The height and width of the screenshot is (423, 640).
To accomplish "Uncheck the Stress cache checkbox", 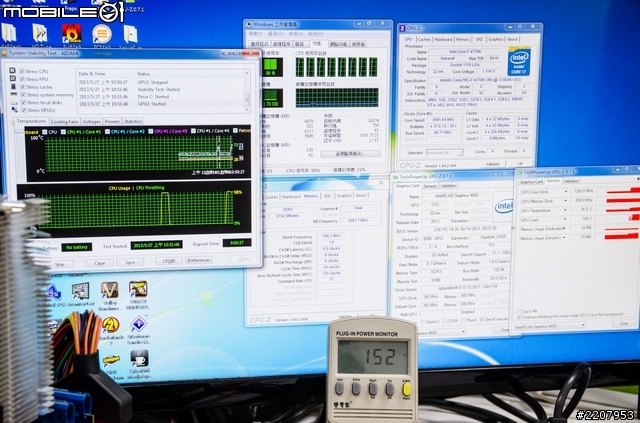I will 23,87.
